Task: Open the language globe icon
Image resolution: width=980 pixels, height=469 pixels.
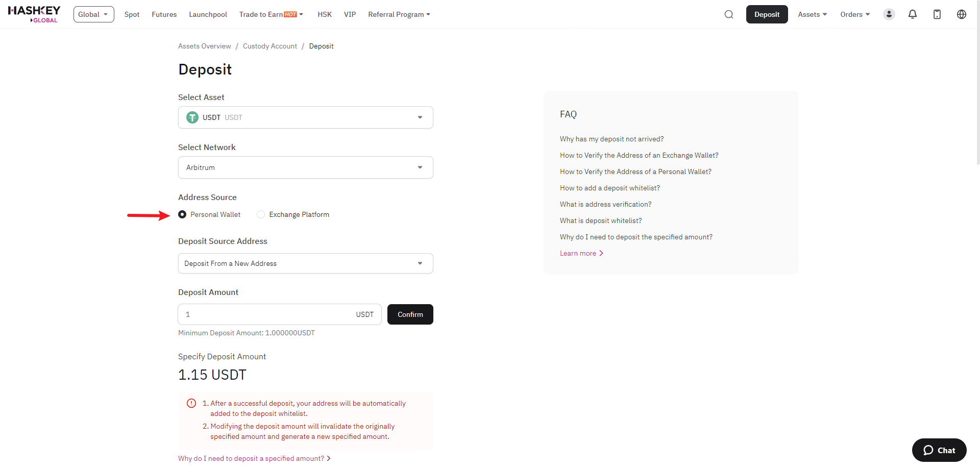Action: pyautogui.click(x=961, y=14)
